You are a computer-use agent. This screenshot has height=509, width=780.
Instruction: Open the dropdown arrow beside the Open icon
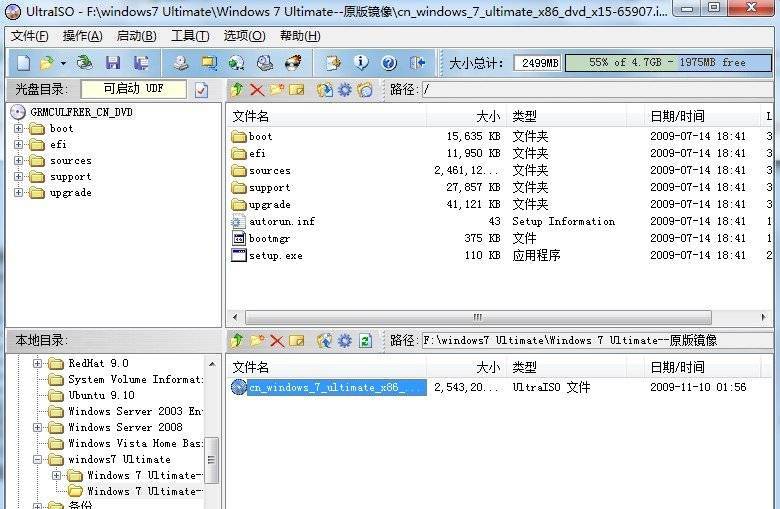click(63, 63)
